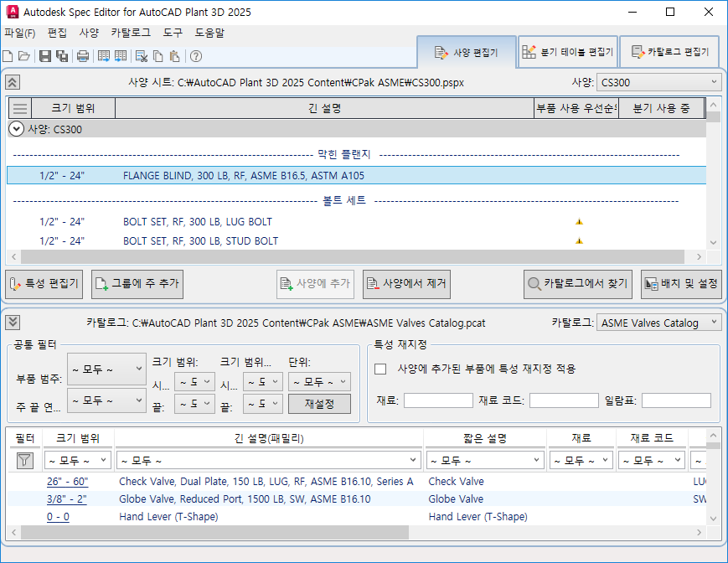This screenshot has height=563, width=728.
Task: Click the spec grid scroll down arrow
Action: 714,242
